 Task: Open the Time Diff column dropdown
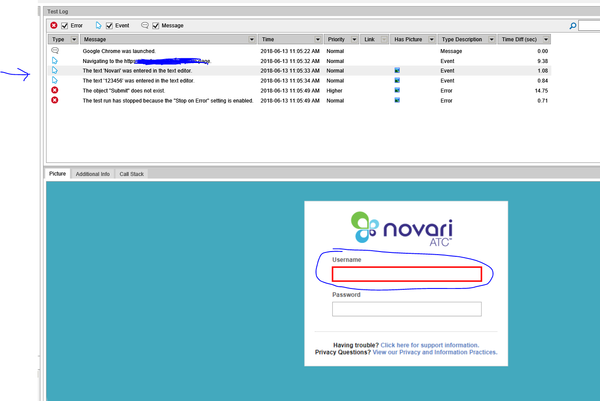pyautogui.click(x=546, y=39)
